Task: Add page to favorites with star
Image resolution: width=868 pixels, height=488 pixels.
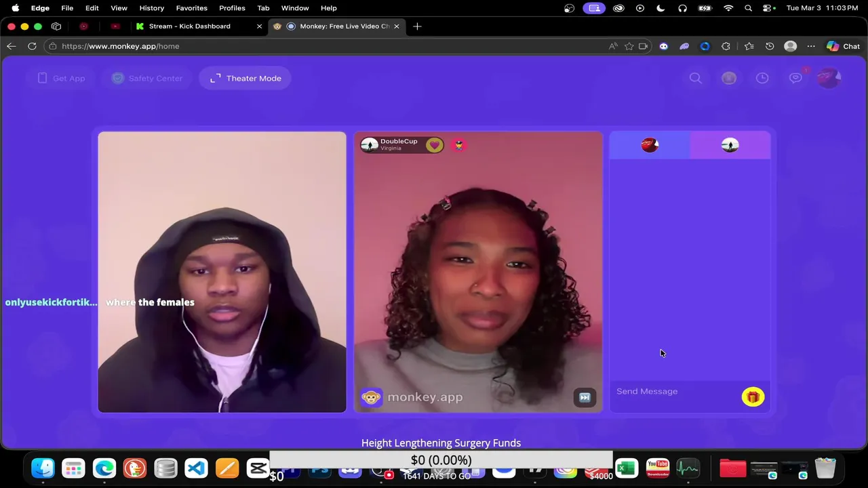Action: point(629,46)
